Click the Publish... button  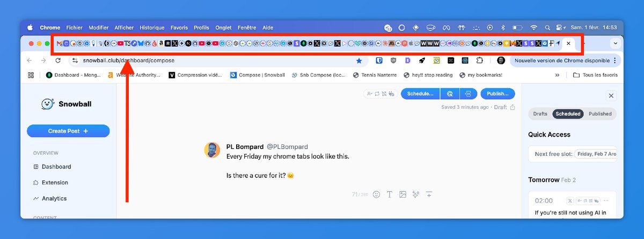pyautogui.click(x=497, y=94)
